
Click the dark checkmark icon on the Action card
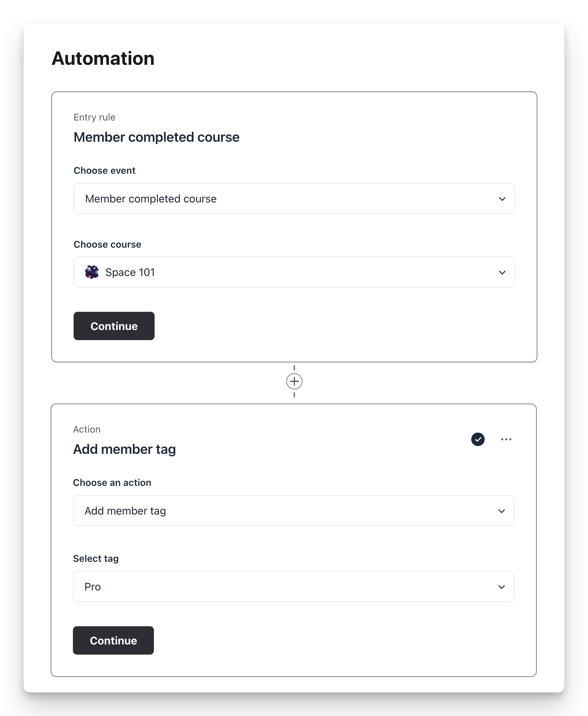pos(478,439)
